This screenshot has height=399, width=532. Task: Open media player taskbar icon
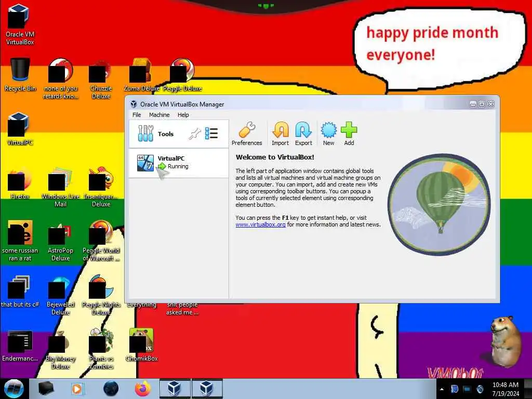[x=77, y=389]
